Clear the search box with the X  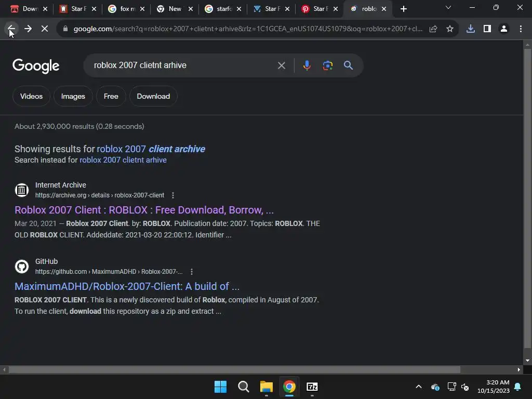[282, 65]
